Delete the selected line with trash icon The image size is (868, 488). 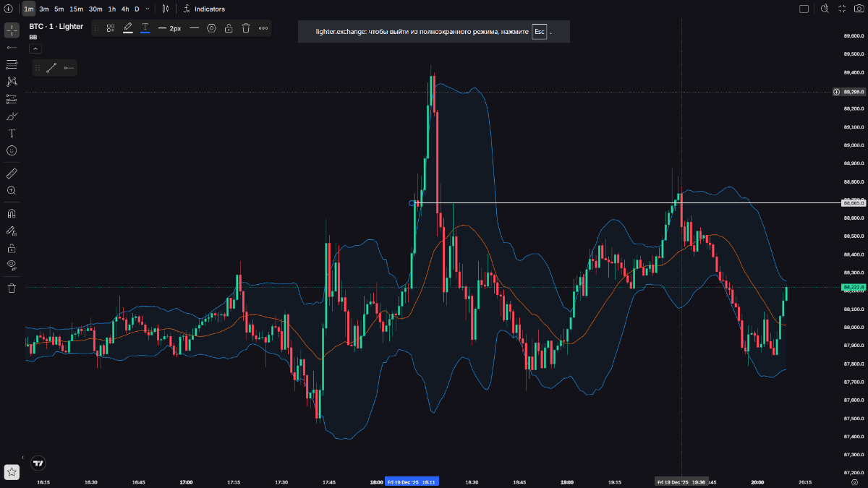pos(246,28)
